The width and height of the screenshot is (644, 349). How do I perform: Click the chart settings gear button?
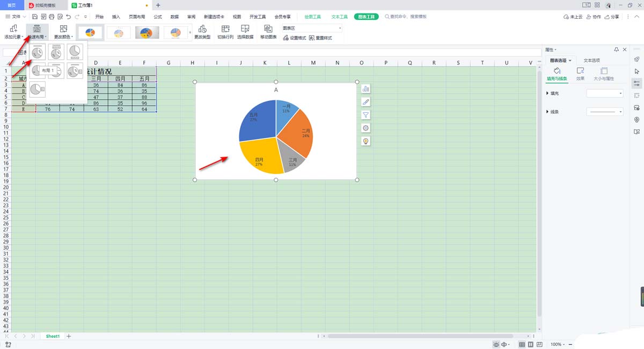(366, 128)
